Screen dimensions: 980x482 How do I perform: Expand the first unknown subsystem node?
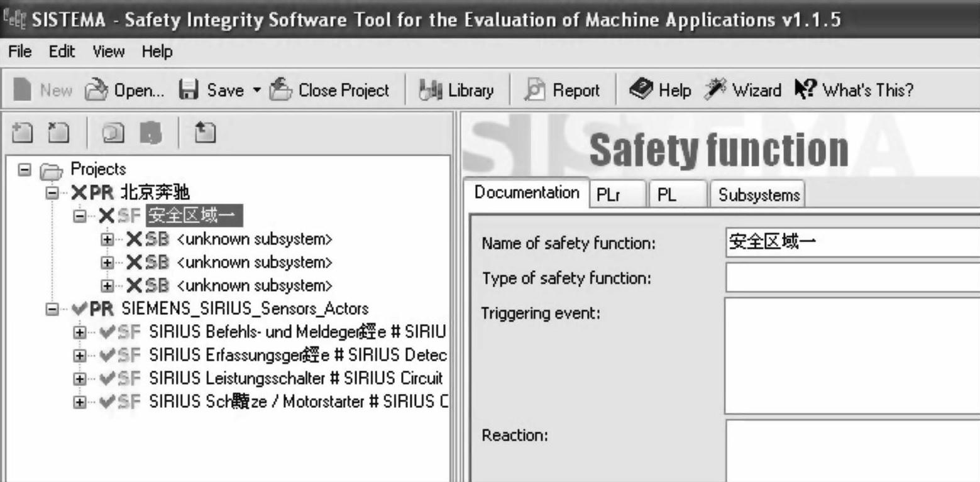pyautogui.click(x=107, y=239)
